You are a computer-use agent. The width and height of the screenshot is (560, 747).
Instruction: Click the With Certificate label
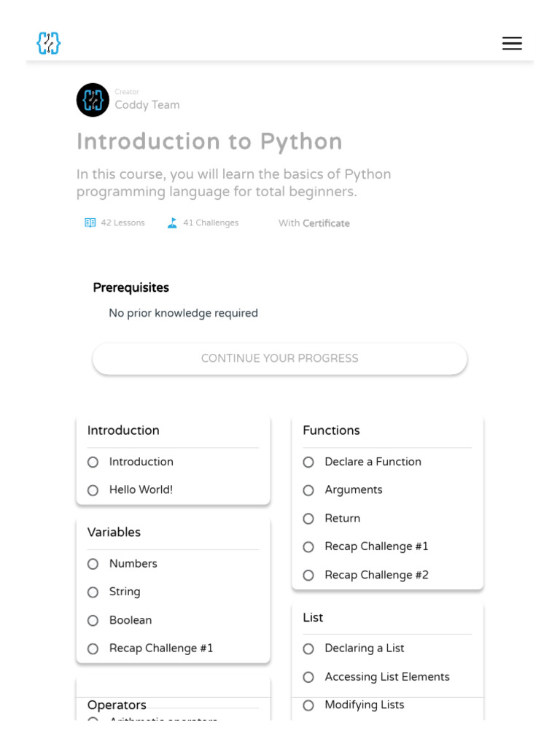314,223
